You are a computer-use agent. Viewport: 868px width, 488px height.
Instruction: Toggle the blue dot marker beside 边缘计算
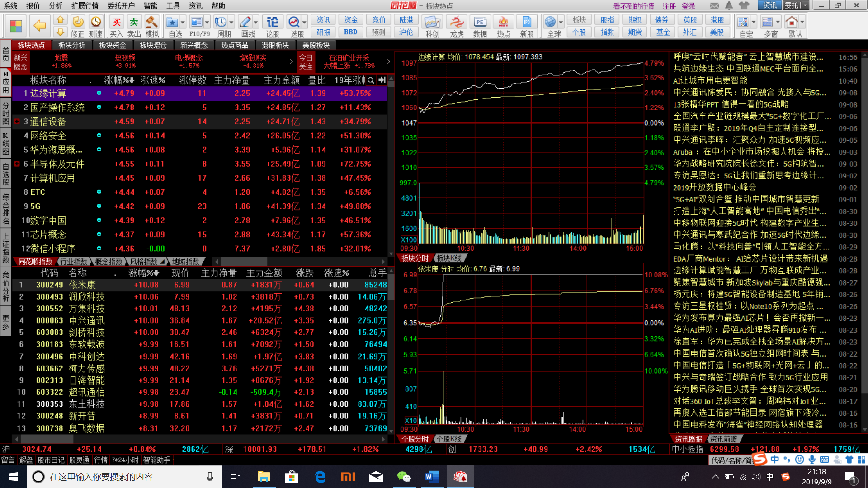pyautogui.click(x=99, y=93)
